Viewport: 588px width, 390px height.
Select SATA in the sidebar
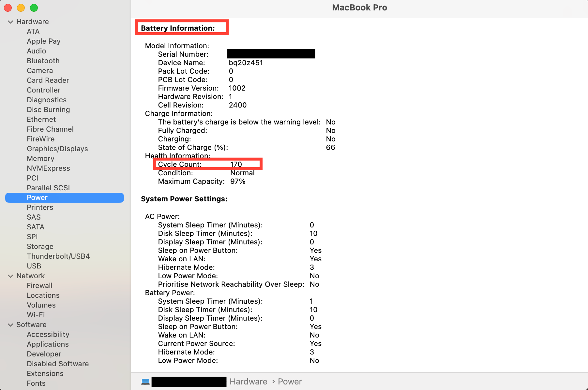[36, 227]
